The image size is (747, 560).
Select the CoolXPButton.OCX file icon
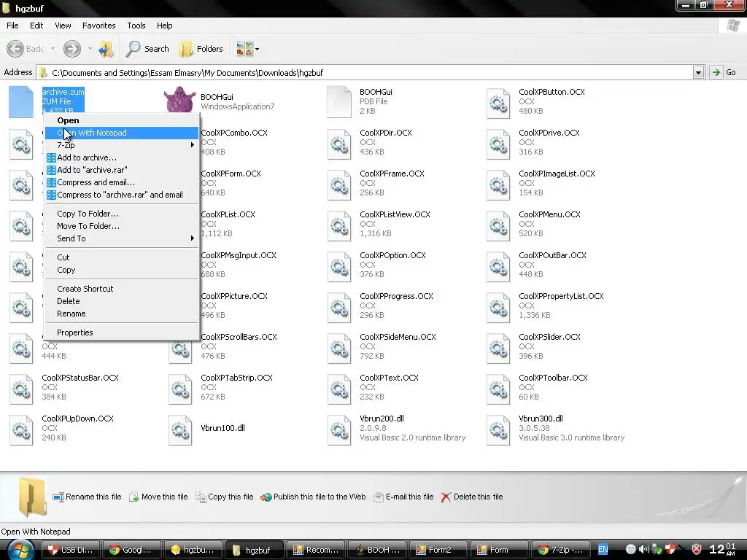498,102
